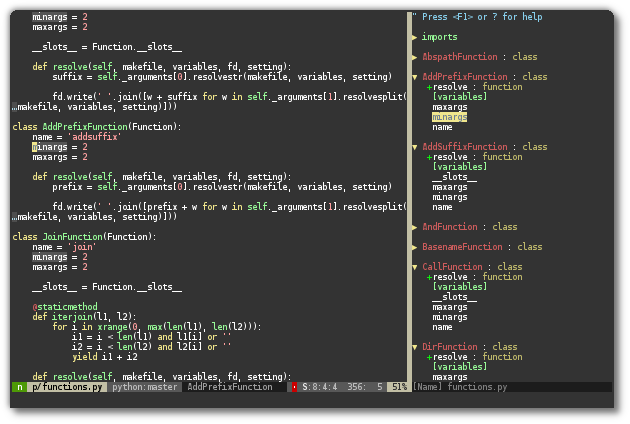Select [variables] under AddPrefixFunction
The image size is (630, 424).
[460, 97]
